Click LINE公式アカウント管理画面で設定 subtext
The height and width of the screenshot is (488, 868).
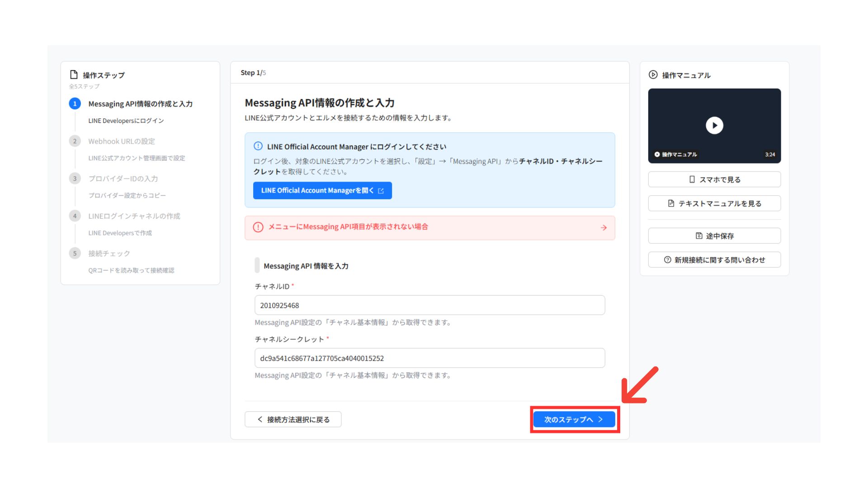click(137, 158)
